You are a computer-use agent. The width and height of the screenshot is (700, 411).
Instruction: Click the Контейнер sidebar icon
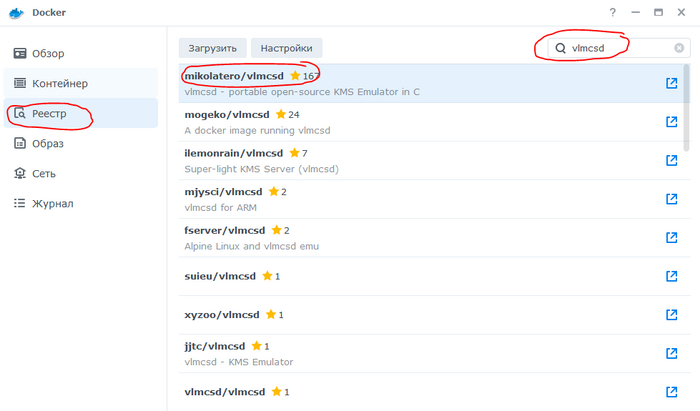click(x=20, y=83)
